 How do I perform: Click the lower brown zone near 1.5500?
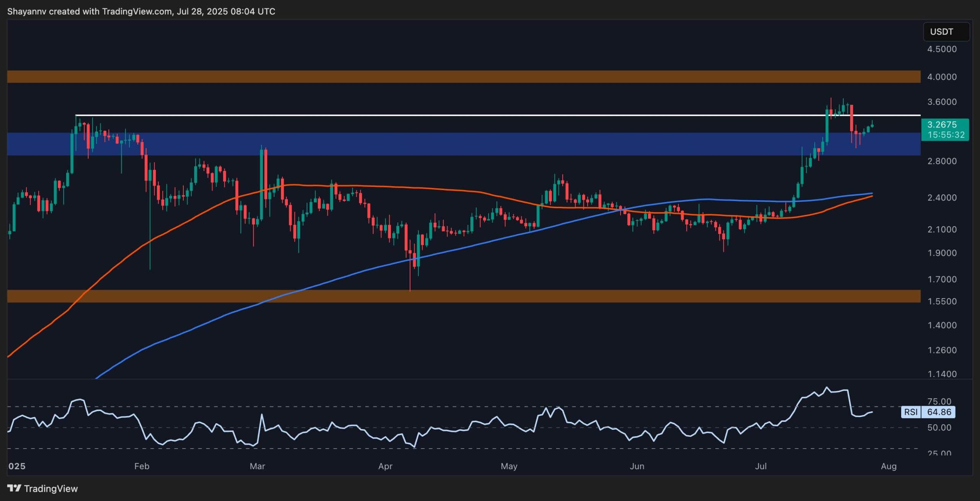[459, 295]
